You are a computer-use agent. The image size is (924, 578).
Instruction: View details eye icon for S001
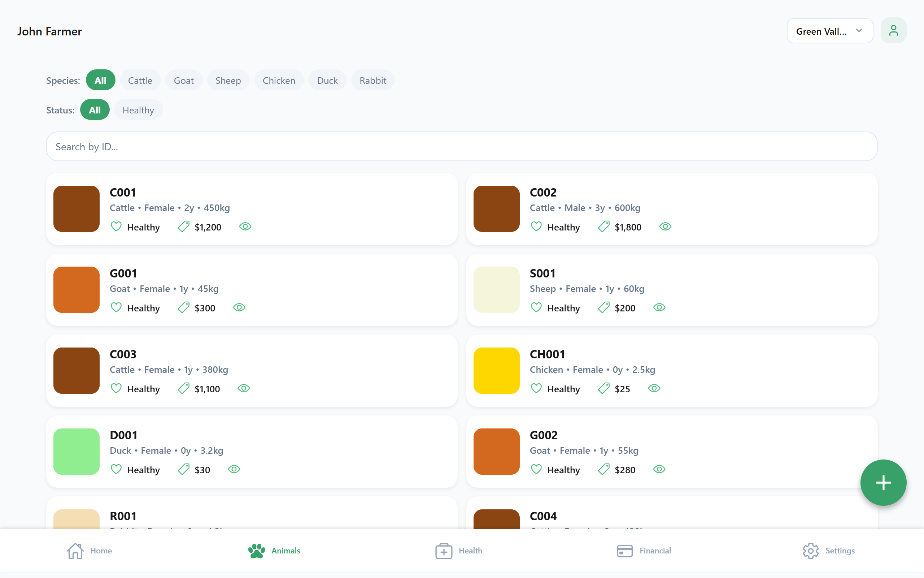(x=659, y=307)
